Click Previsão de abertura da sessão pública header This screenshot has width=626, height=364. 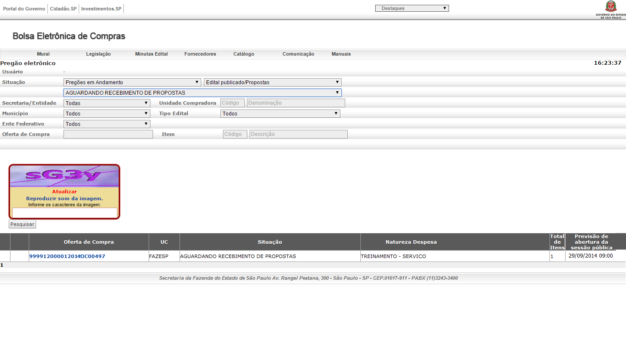(x=591, y=242)
